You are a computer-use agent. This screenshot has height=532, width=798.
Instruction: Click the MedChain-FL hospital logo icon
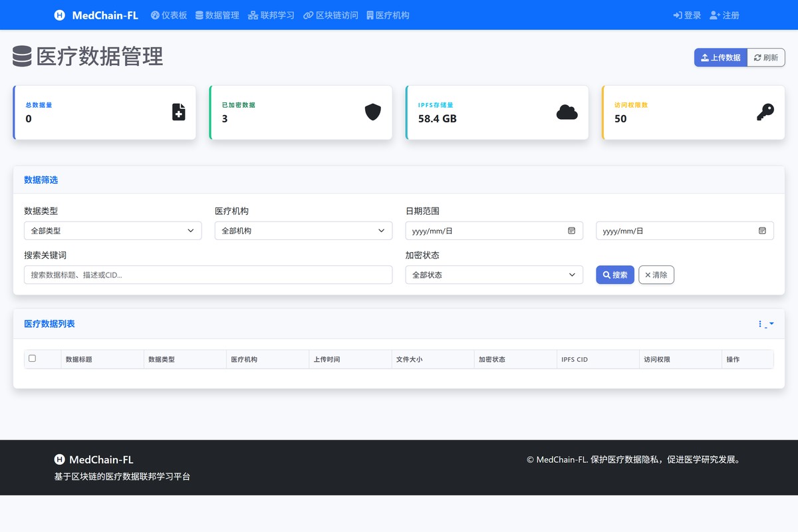[59, 15]
